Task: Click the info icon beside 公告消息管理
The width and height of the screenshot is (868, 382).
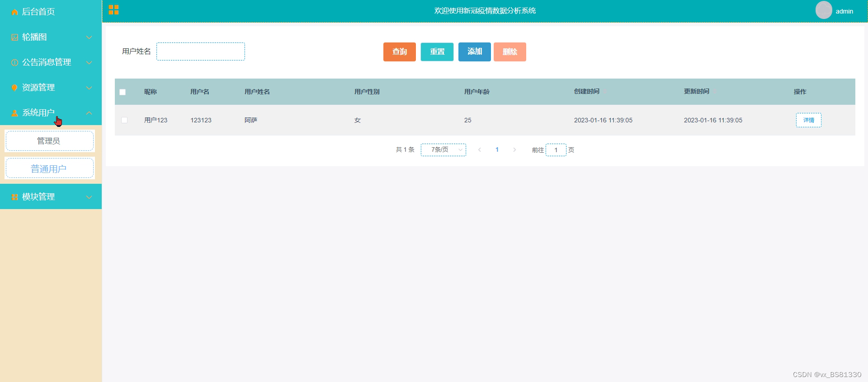Action: tap(14, 62)
